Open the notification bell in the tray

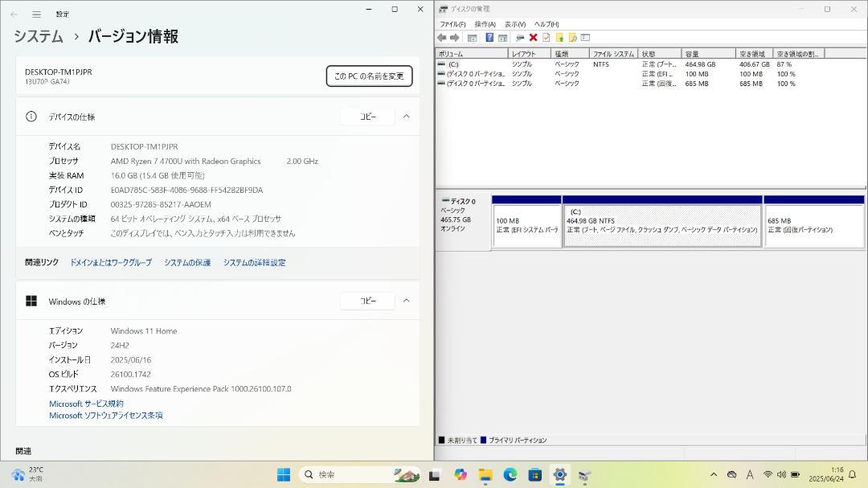(853, 474)
